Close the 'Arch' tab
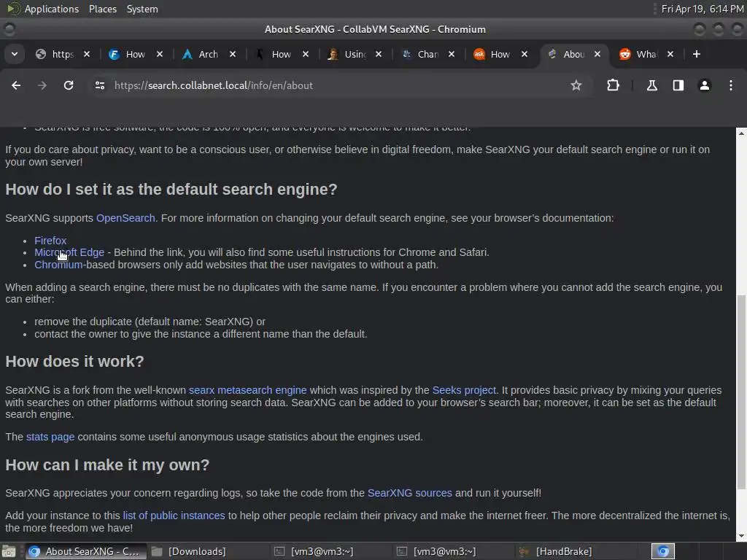 (233, 54)
